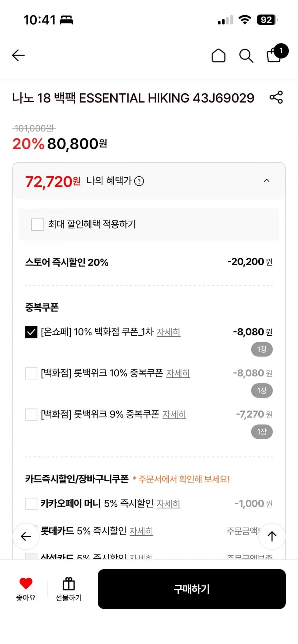Collapse the 나의 혜택가 panel chevron
The width and height of the screenshot is (298, 644).
coord(267,181)
